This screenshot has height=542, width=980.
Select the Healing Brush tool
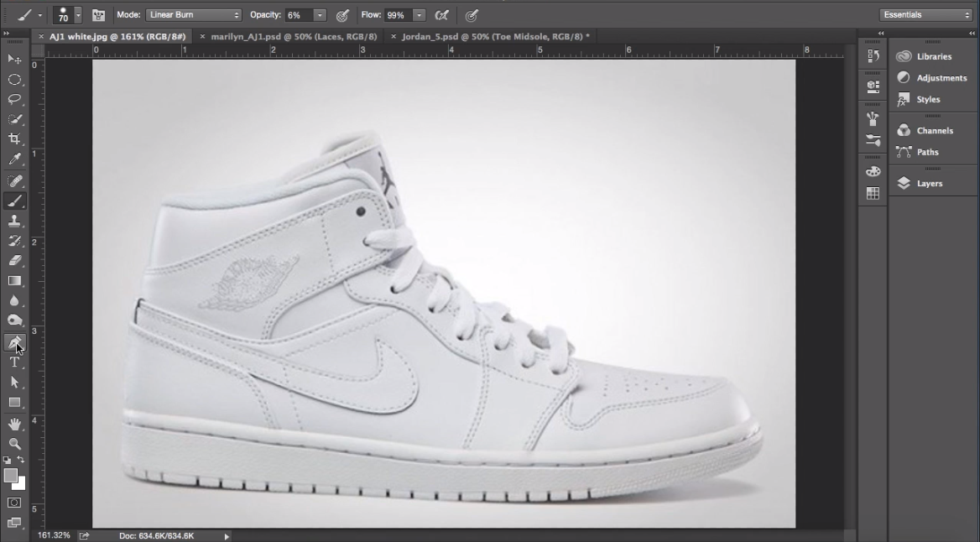tap(14, 181)
